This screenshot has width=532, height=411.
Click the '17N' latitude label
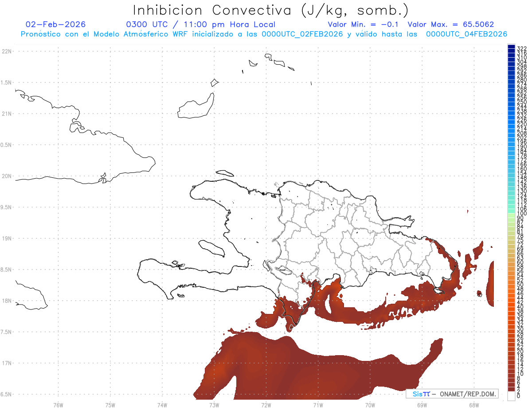pyautogui.click(x=7, y=363)
